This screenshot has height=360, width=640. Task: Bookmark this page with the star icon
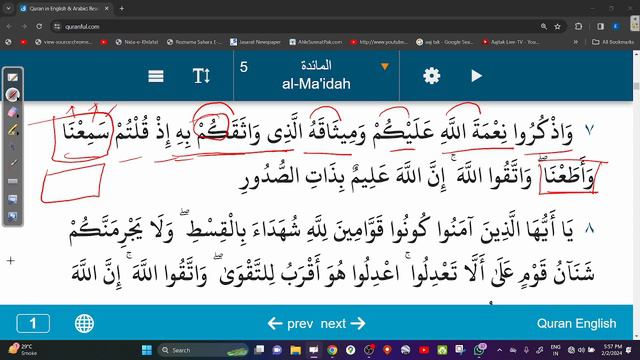click(x=557, y=26)
